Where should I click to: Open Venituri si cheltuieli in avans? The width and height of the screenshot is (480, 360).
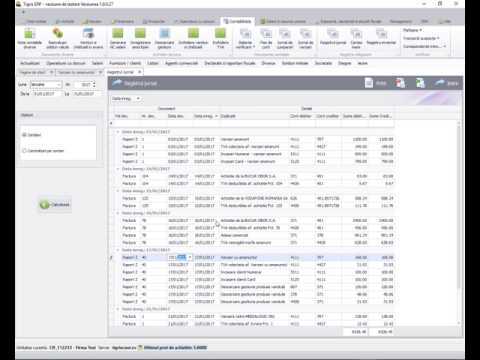[x=88, y=38]
